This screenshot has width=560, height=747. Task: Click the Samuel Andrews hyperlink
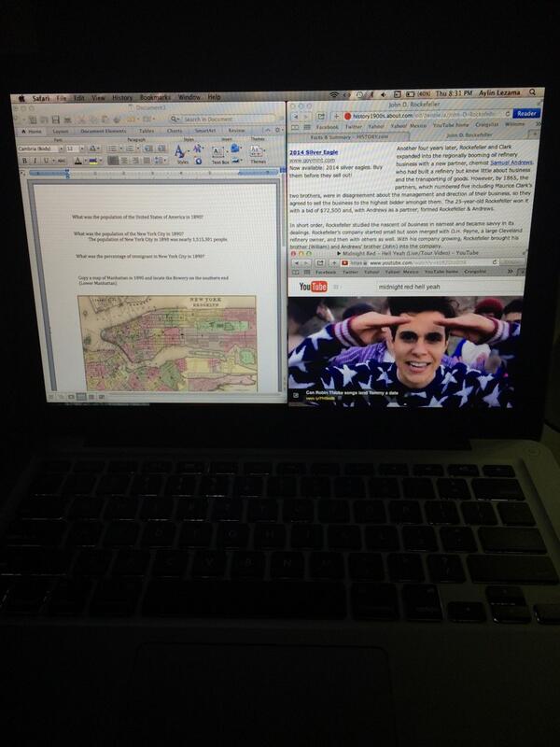click(x=511, y=162)
